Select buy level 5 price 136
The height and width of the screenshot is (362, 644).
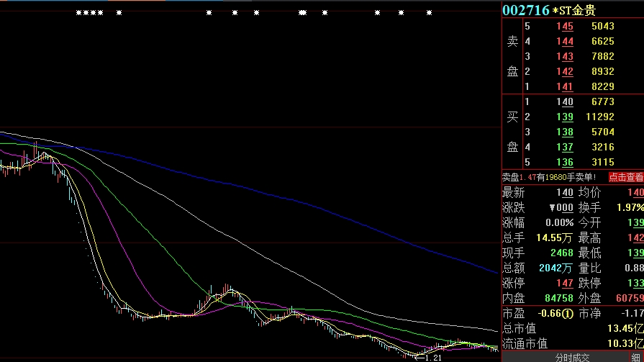[x=565, y=163]
